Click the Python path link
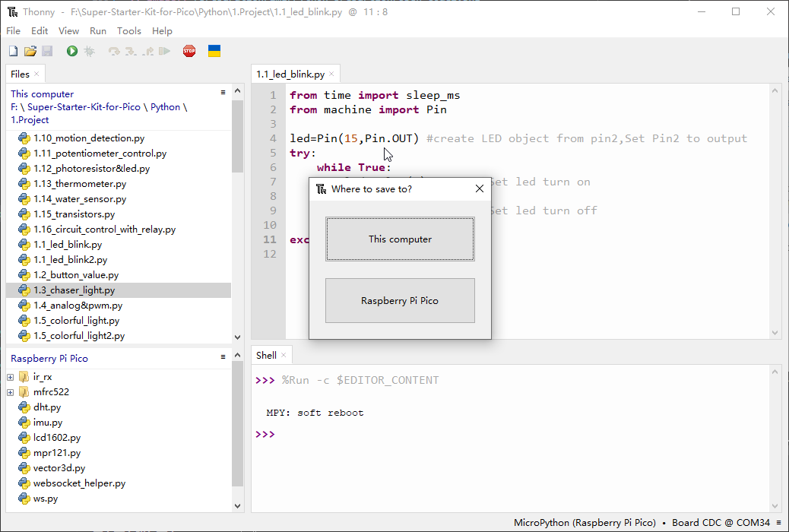The height and width of the screenshot is (532, 789). [165, 106]
